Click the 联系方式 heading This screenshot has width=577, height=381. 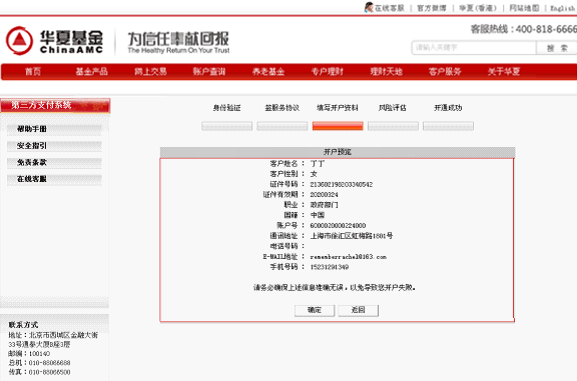point(23,325)
